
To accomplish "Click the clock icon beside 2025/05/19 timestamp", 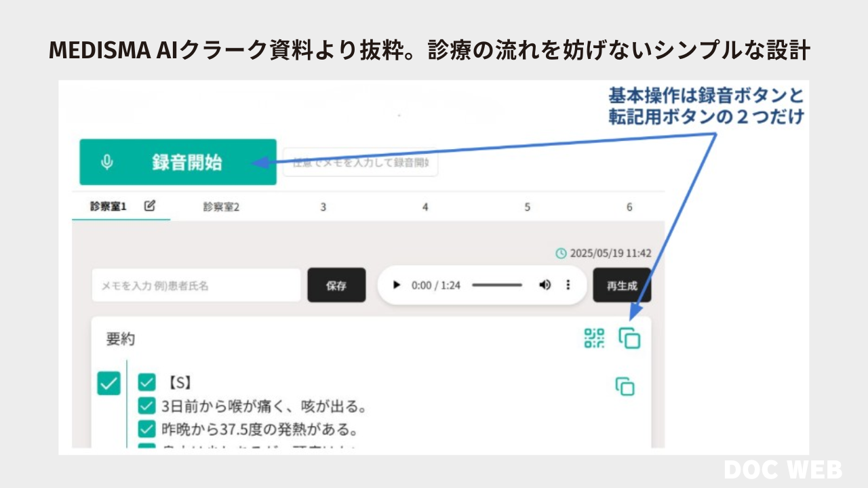I will [x=561, y=253].
